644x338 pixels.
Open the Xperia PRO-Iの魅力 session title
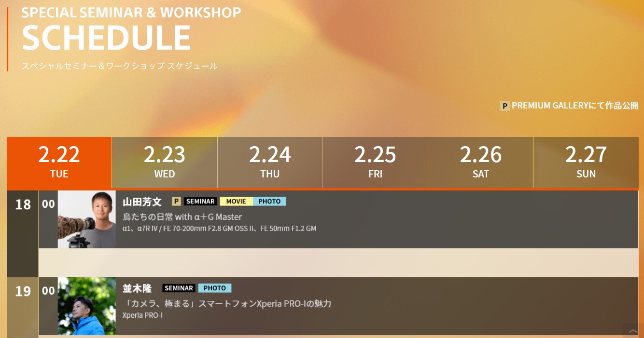(227, 304)
